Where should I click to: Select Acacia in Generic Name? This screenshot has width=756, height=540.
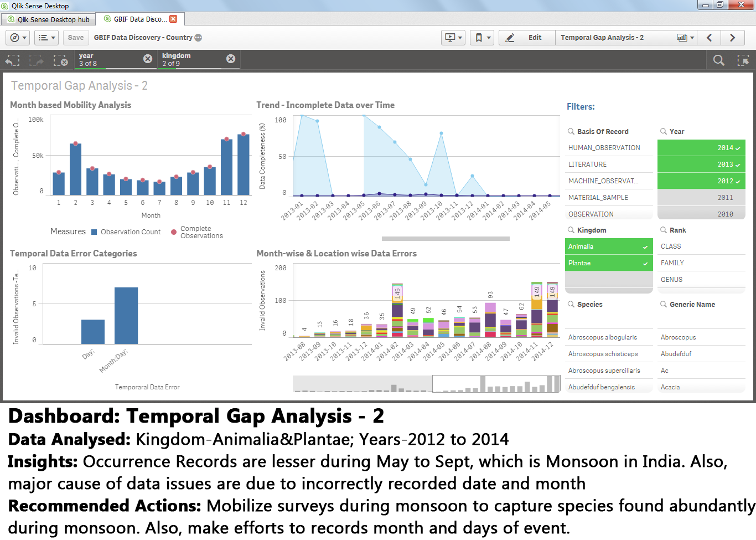click(x=701, y=387)
